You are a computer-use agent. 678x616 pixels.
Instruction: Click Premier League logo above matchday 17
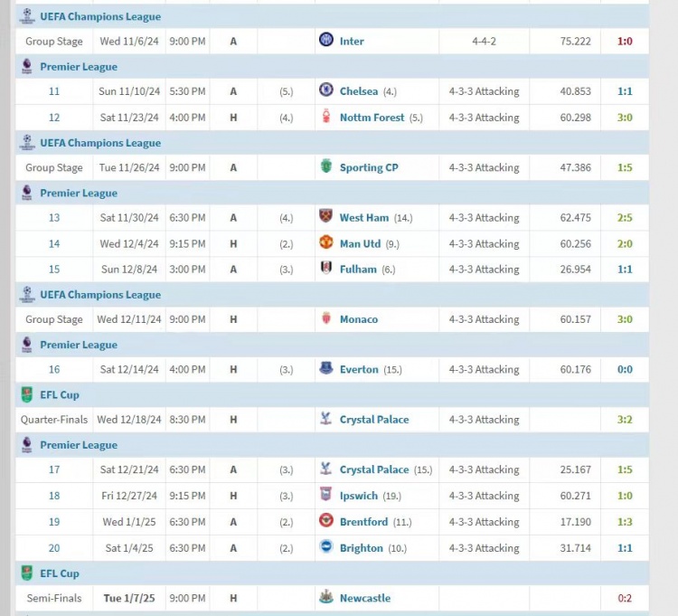coord(27,445)
